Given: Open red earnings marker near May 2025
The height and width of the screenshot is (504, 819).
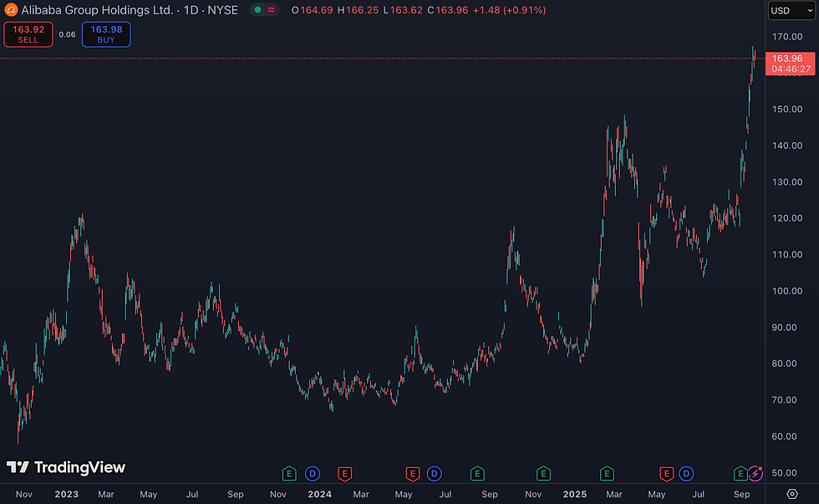Looking at the screenshot, I should [x=666, y=474].
